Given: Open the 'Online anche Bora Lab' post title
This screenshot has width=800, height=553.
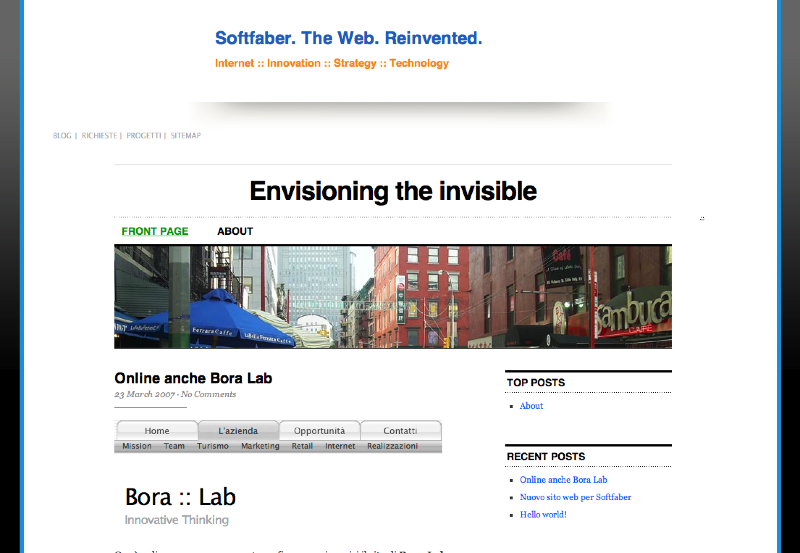Looking at the screenshot, I should click(193, 378).
